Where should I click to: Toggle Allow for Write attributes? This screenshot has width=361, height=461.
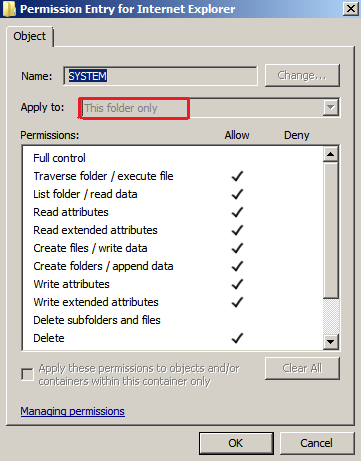[237, 284]
